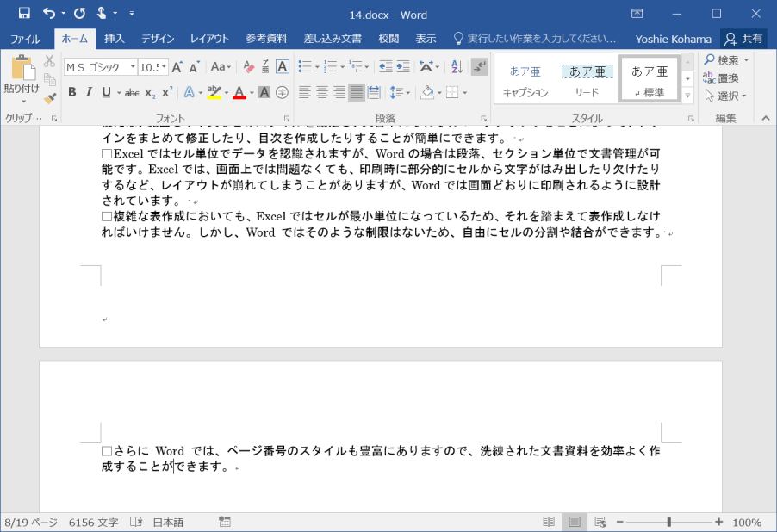Click font color red A swatch
The height and width of the screenshot is (532, 777).
pos(239,93)
